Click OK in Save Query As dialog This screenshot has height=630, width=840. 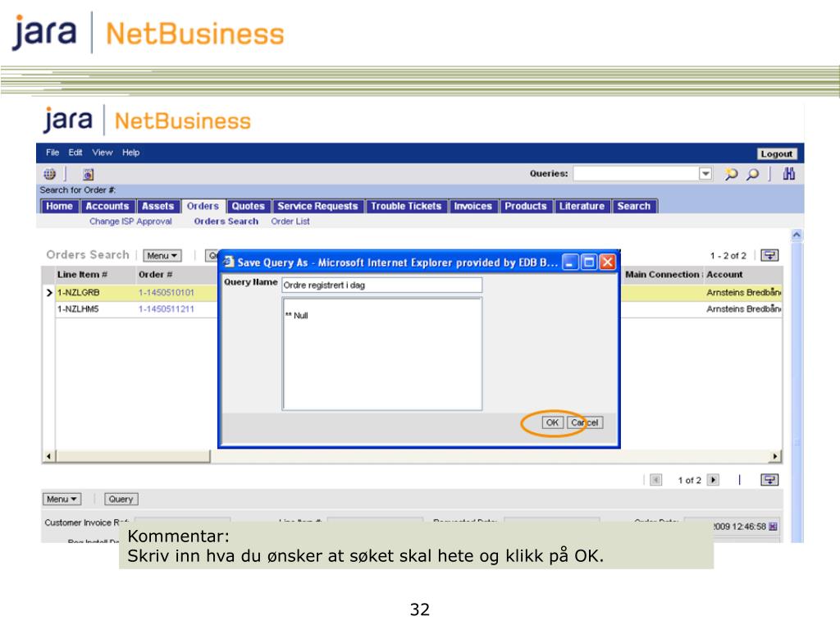click(x=552, y=422)
